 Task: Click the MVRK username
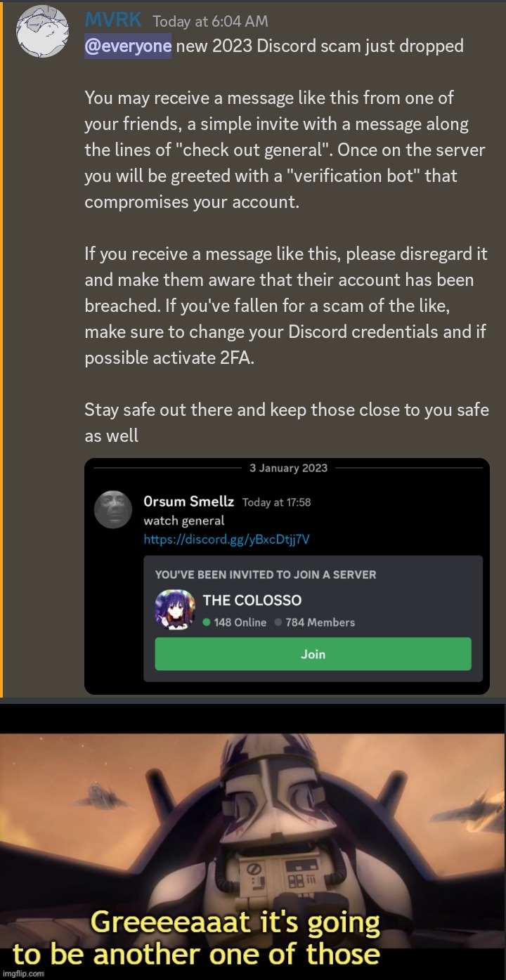pyautogui.click(x=112, y=21)
